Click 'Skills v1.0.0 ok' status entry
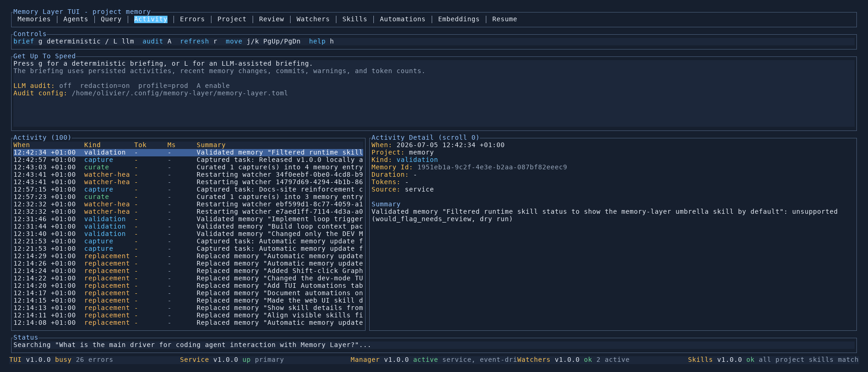Screen dimensions: 868x372 721,360
